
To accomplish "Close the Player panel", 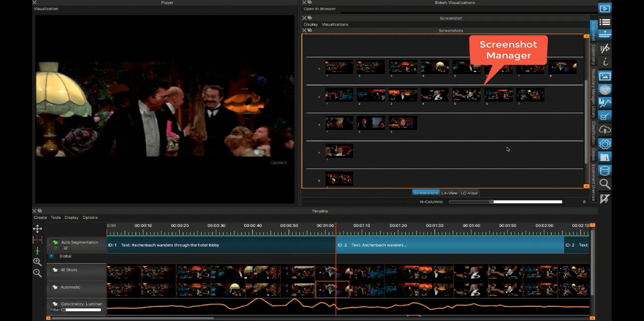I will [x=34, y=2].
